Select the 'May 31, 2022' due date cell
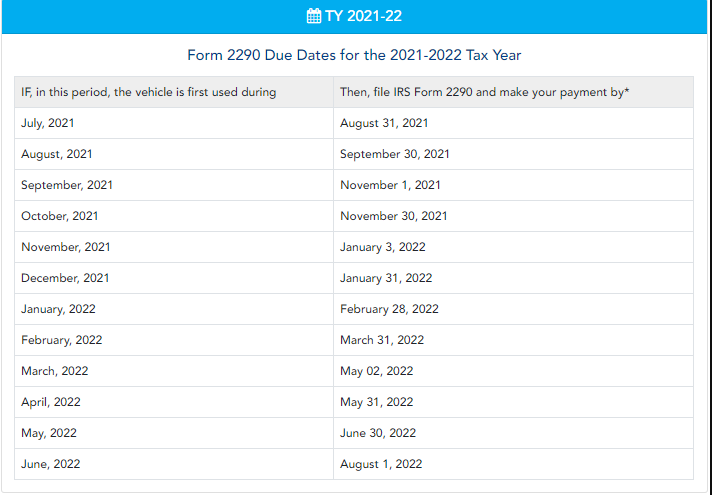This screenshot has width=712, height=495. [x=513, y=402]
